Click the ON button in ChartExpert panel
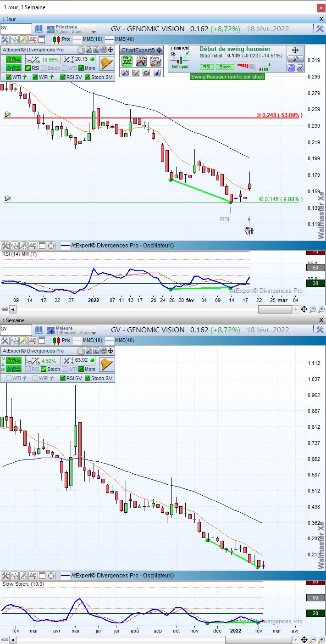 [x=127, y=61]
